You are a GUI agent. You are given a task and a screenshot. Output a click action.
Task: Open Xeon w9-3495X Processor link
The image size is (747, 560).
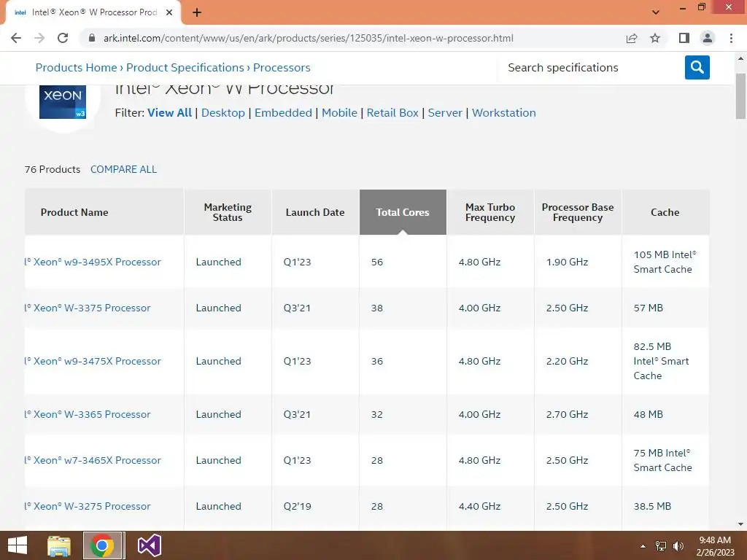pos(93,262)
